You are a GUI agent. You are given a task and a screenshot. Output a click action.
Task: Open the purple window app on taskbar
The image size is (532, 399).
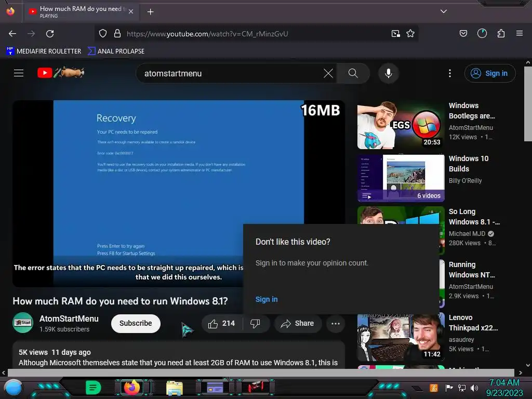click(x=215, y=388)
